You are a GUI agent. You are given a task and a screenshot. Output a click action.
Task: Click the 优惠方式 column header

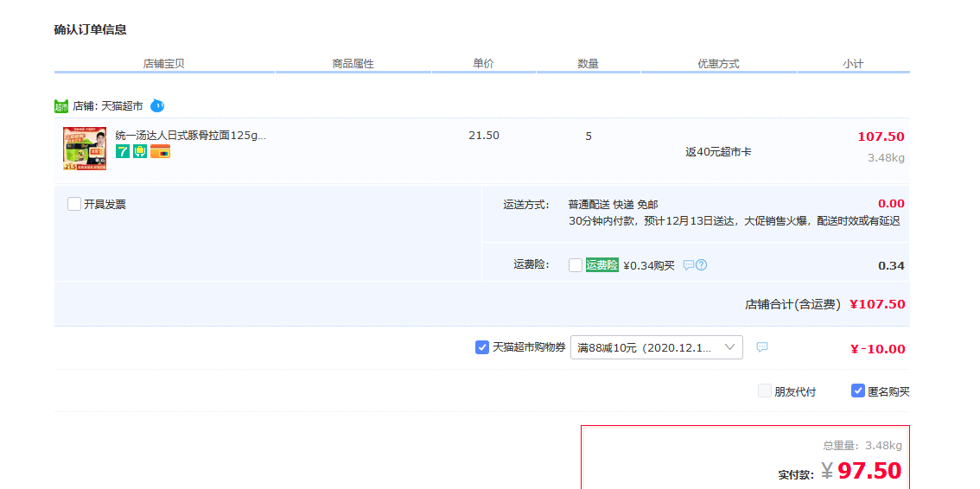point(719,64)
